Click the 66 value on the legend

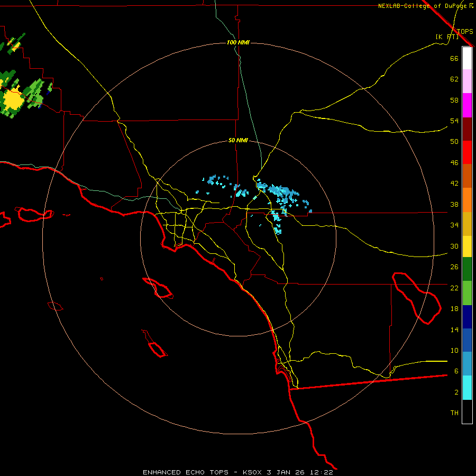click(454, 58)
